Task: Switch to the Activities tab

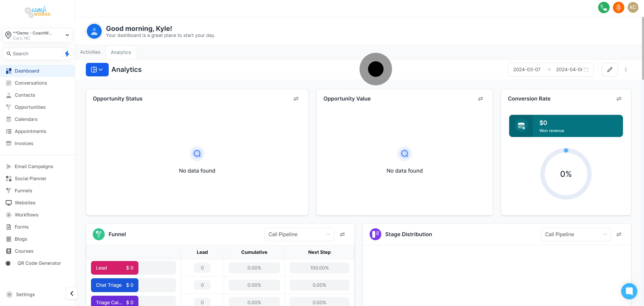Action: (x=90, y=52)
